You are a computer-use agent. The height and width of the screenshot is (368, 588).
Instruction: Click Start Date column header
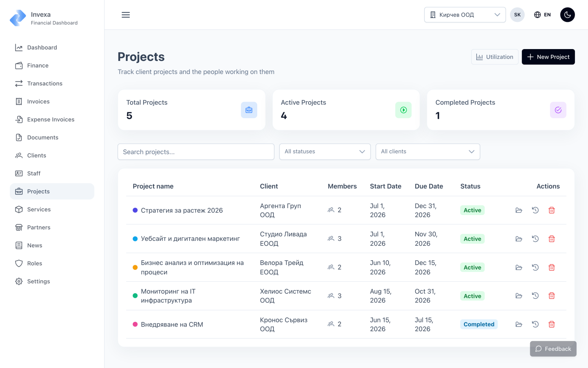click(x=385, y=186)
